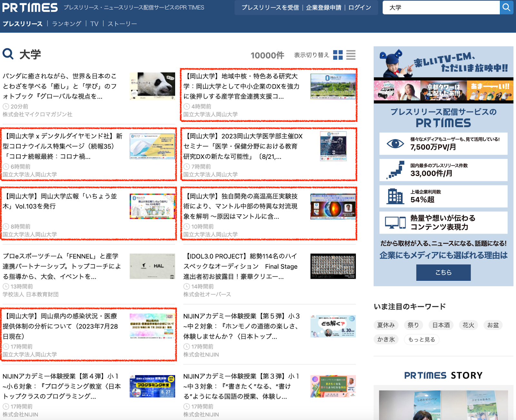Open the TV tab
Image resolution: width=516 pixels, height=420 pixels.
click(94, 24)
